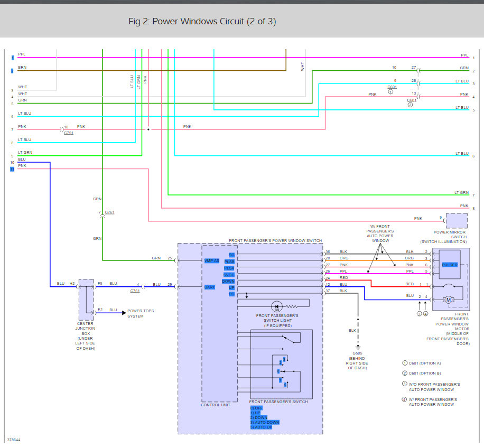
Task: Select the highlighted DOWN pin label
Action: click(228, 281)
